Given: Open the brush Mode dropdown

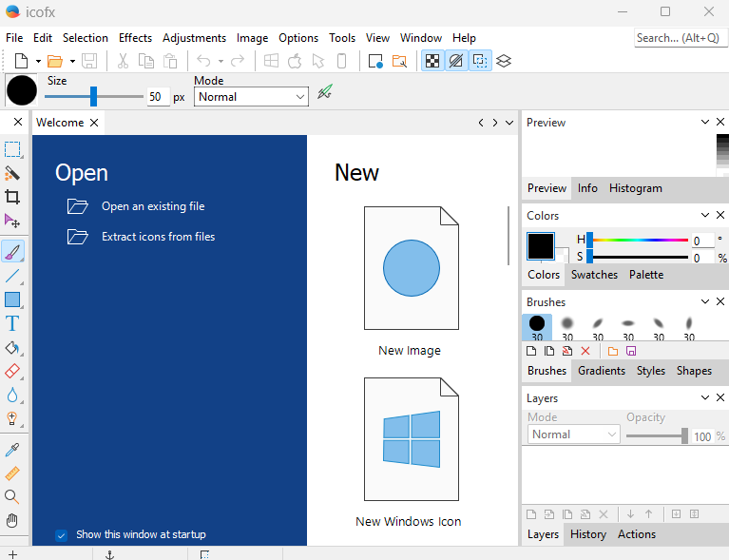Looking at the screenshot, I should pyautogui.click(x=251, y=97).
